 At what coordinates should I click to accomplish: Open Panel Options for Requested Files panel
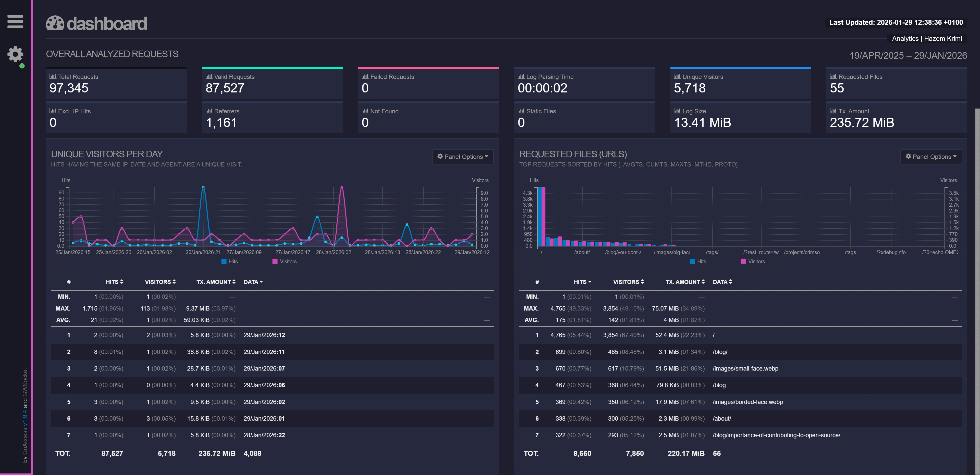(931, 157)
